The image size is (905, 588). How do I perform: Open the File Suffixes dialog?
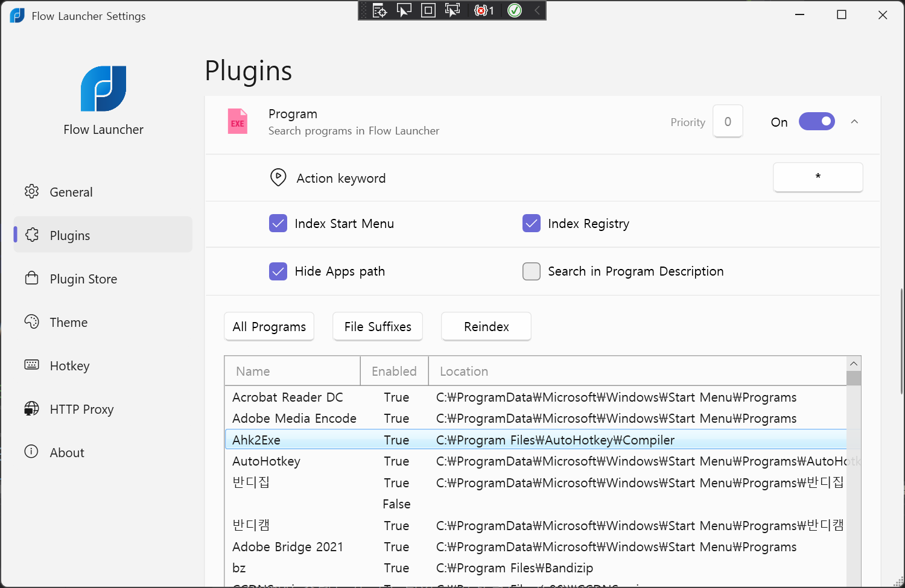coord(378,326)
